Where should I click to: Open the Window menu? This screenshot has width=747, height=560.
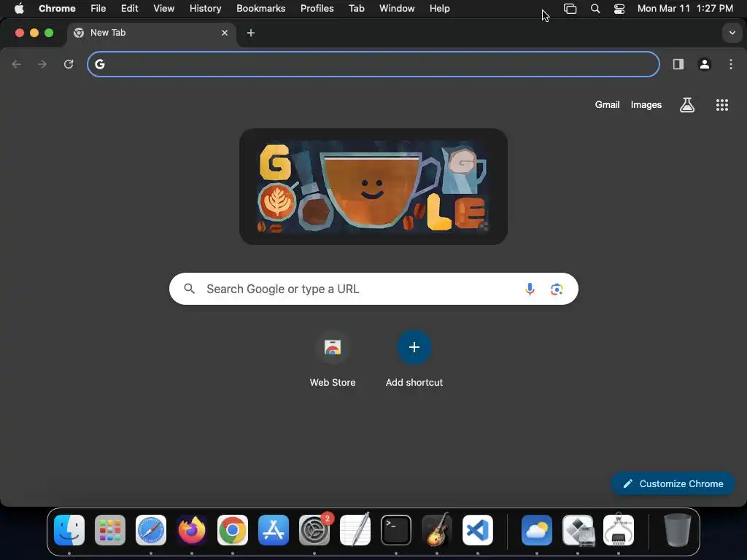point(398,9)
